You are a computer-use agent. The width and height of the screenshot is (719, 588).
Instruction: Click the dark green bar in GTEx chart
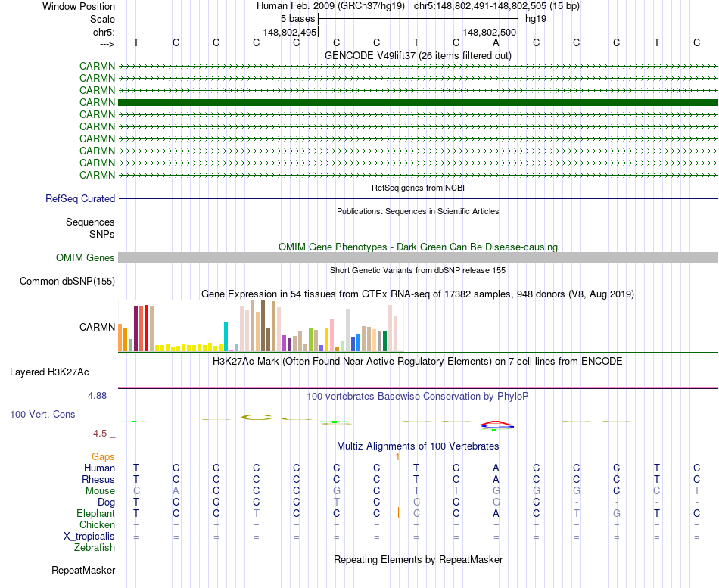click(x=384, y=341)
